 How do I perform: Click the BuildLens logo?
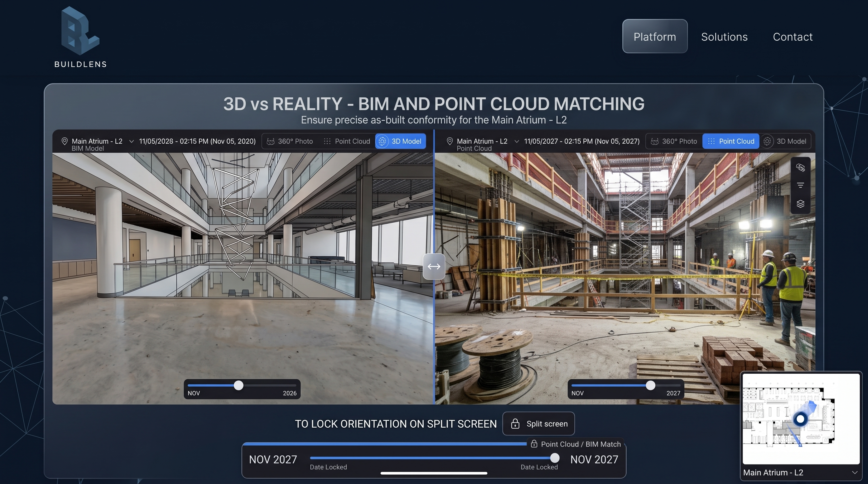coord(80,37)
